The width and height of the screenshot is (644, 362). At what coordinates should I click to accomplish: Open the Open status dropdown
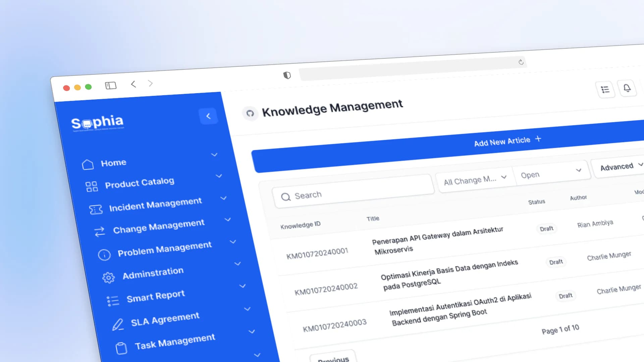tap(551, 172)
